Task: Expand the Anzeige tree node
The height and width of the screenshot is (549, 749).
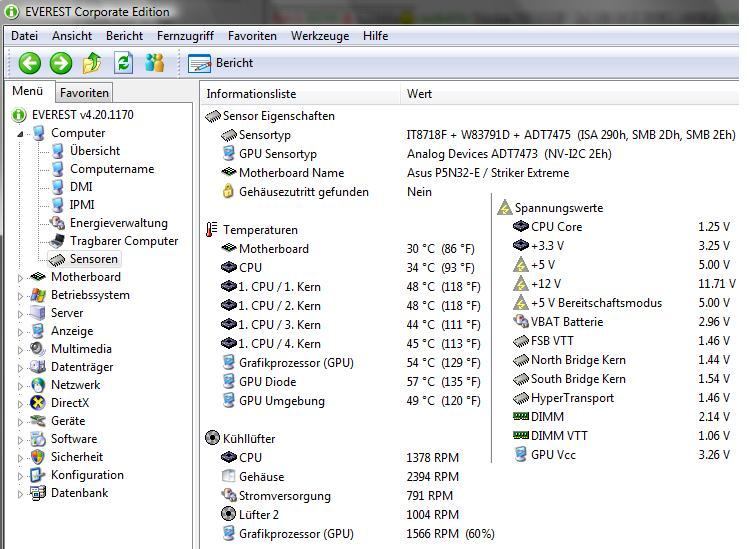Action: [20, 332]
